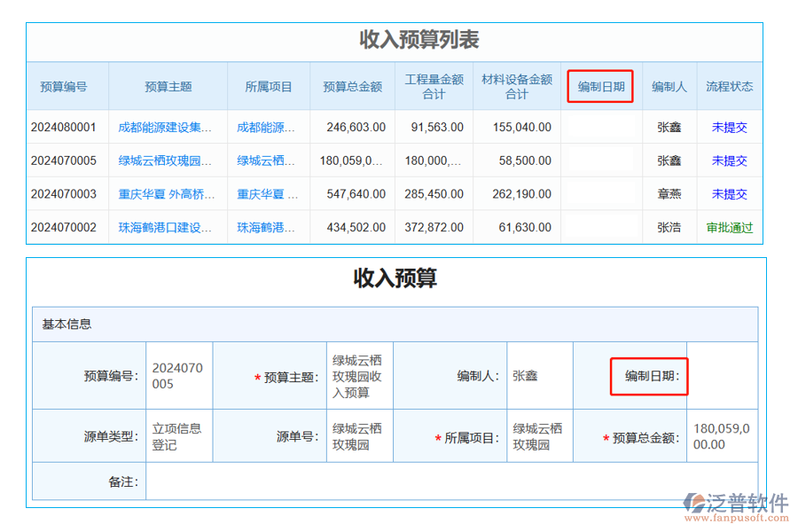Image resolution: width=798 pixels, height=532 pixels.
Task: Click the 预算主题 field in the form
Action: [x=357, y=376]
